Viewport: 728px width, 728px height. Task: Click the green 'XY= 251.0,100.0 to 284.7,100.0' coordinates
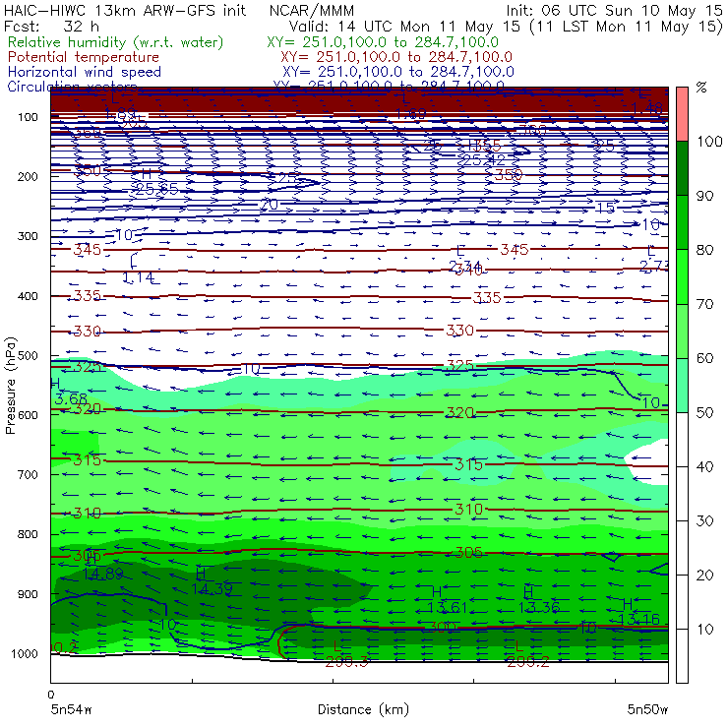(383, 42)
